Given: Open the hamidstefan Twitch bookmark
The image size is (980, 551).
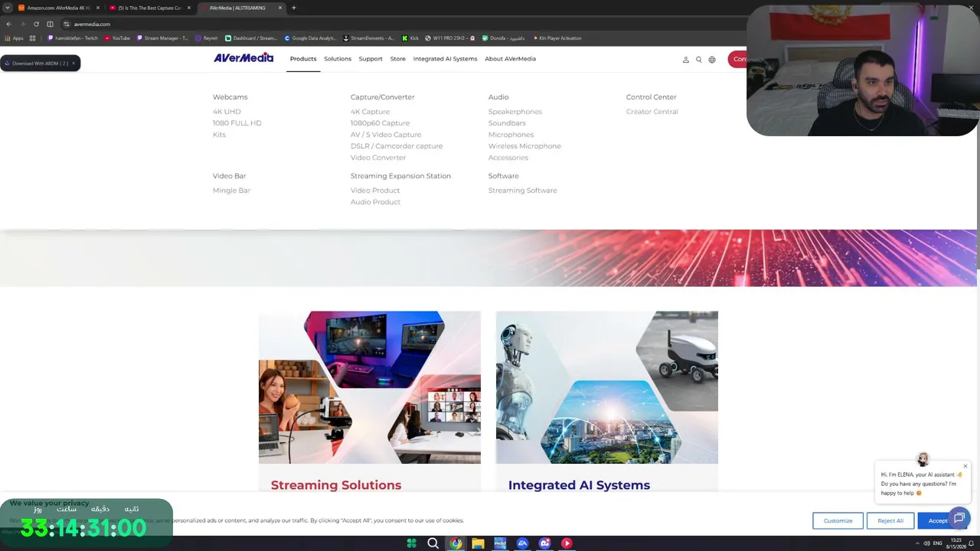Looking at the screenshot, I should coord(73,38).
